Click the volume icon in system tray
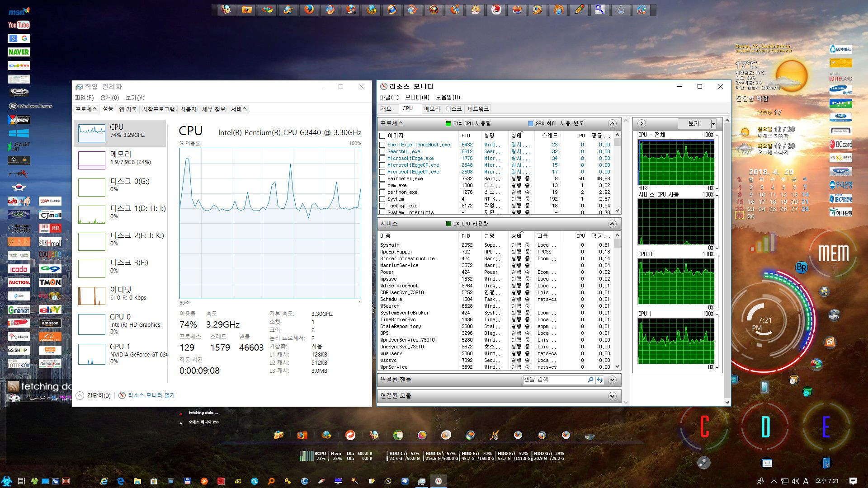 point(796,481)
